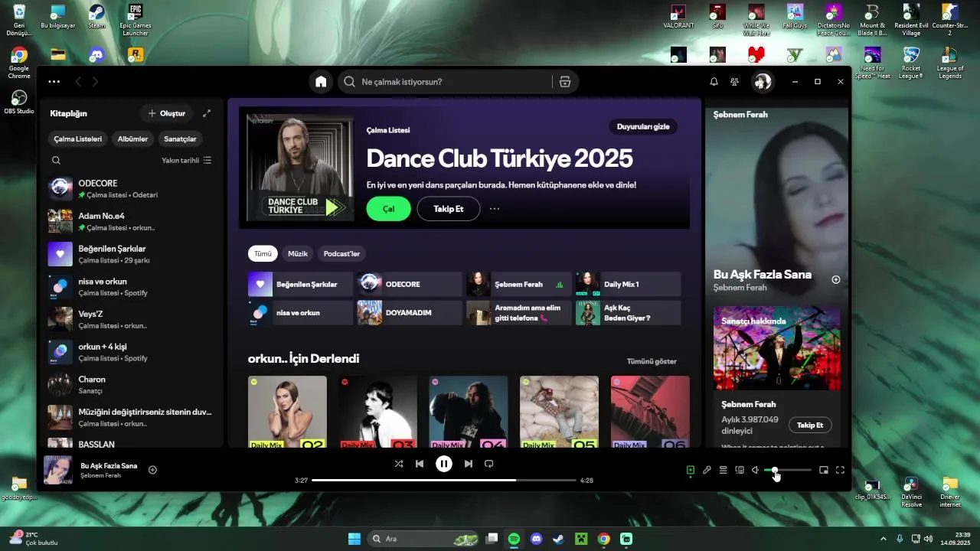The width and height of the screenshot is (980, 551).
Task: Toggle shuffle mode
Action: pyautogui.click(x=399, y=464)
